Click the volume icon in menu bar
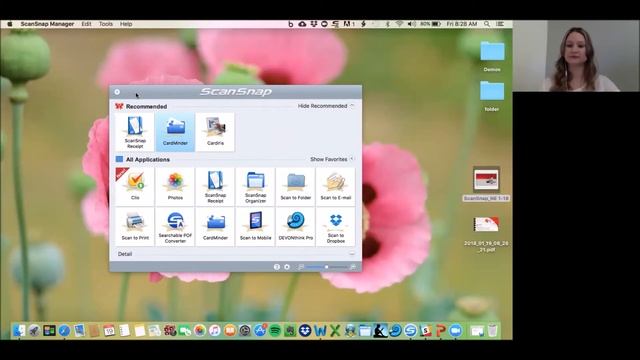Image resolution: width=640 pixels, height=360 pixels. coord(411,24)
